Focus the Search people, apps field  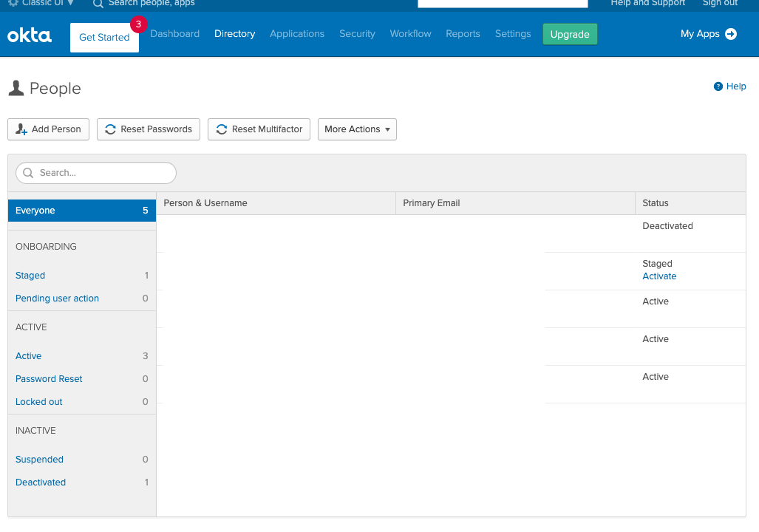pyautogui.click(x=151, y=3)
